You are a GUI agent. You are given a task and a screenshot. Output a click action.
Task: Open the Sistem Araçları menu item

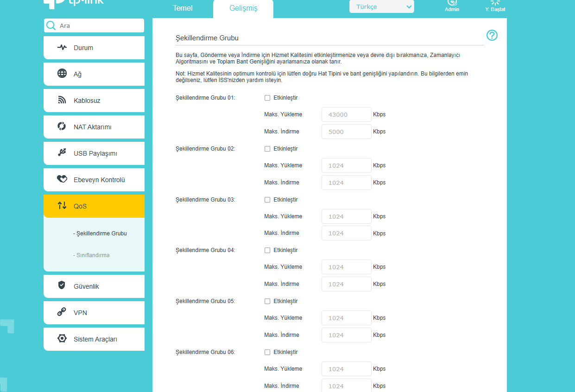pyautogui.click(x=94, y=339)
